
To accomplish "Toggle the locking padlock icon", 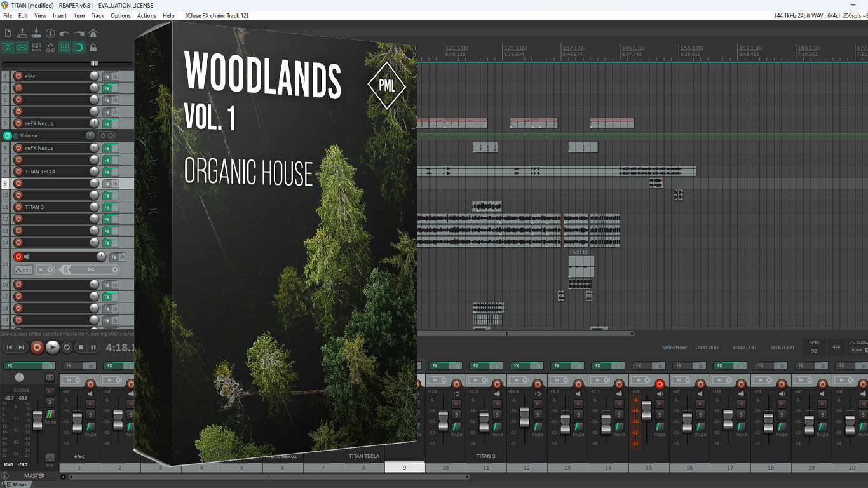I will pos(93,47).
